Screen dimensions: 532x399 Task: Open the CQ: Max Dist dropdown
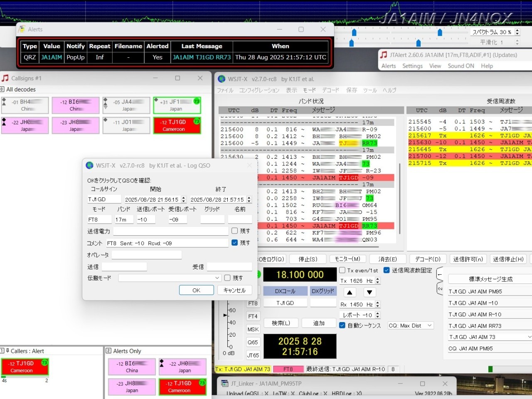(x=410, y=325)
